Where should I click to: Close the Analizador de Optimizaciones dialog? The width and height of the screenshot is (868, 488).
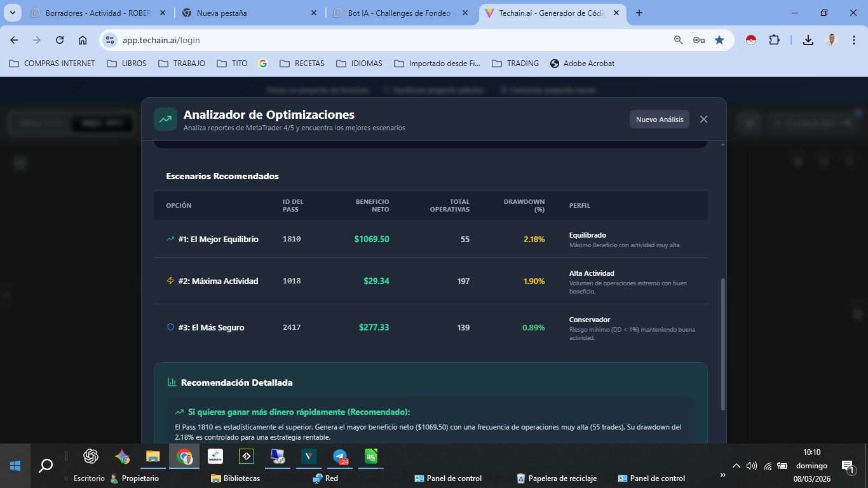703,119
